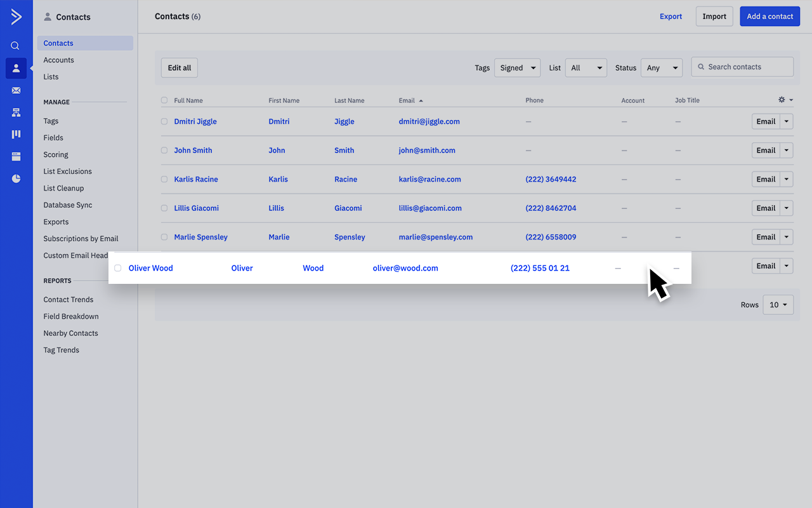Click the Add a contact button

click(769, 16)
